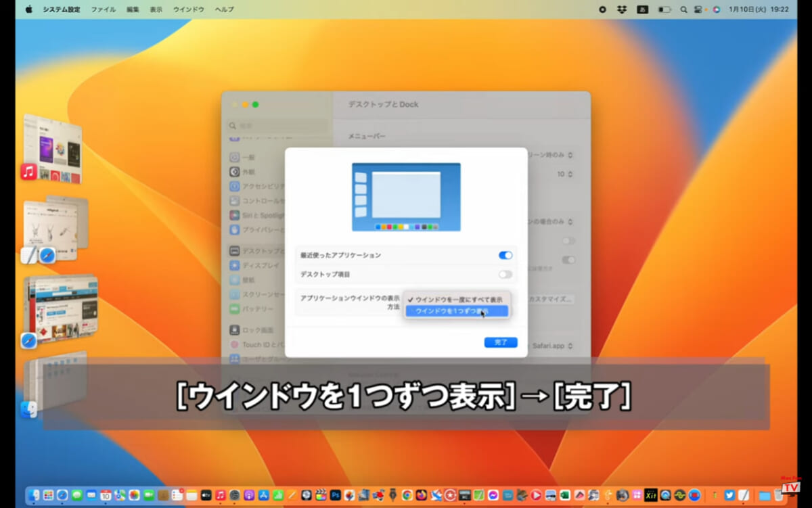Open Messages in the Dock
This screenshot has width=812, height=508.
pos(76,495)
